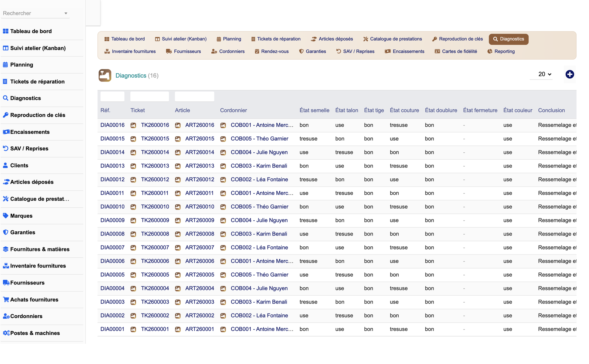Open the Reporting top tab
The height and width of the screenshot is (364, 589).
click(501, 51)
